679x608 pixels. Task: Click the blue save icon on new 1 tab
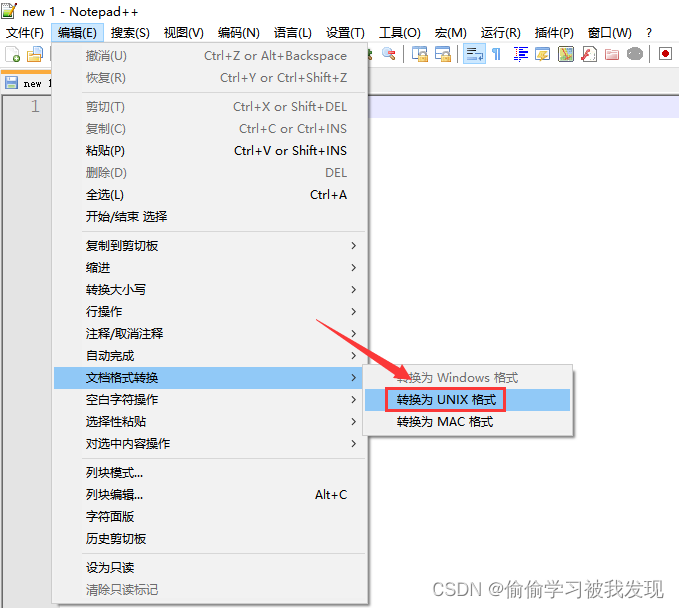(x=12, y=83)
